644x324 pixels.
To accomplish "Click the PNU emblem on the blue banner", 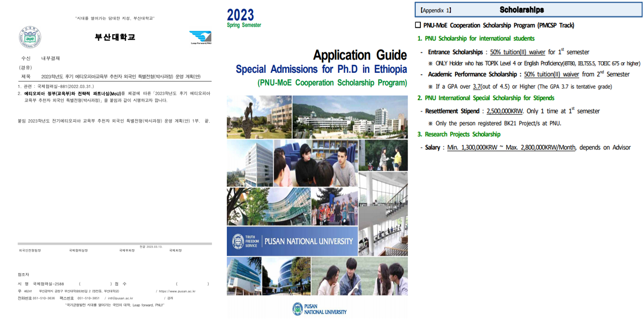I will click(238, 242).
